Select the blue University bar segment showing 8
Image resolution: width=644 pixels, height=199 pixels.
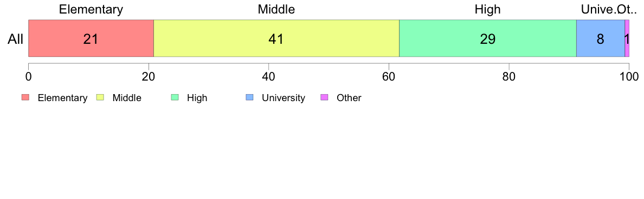coord(601,38)
